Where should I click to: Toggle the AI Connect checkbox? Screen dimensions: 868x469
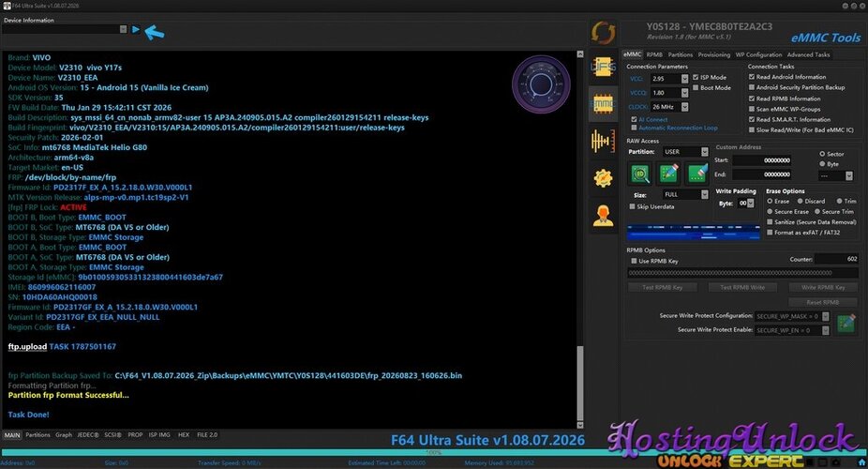634,119
